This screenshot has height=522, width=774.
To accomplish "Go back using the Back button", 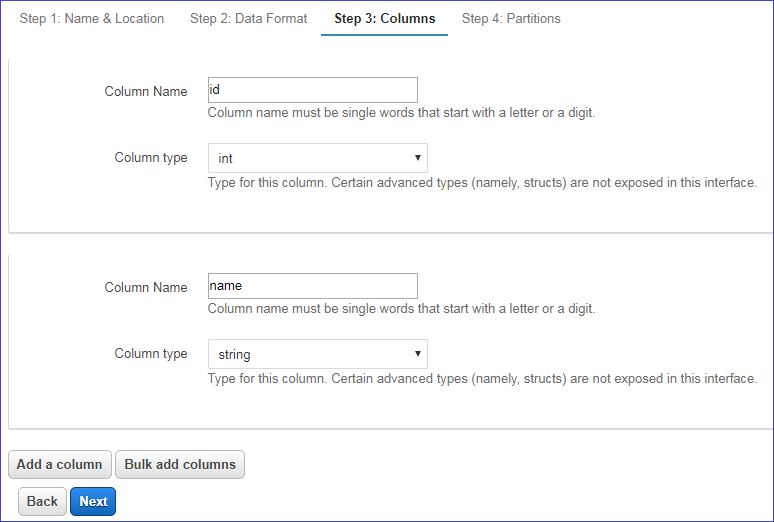I will click(42, 501).
